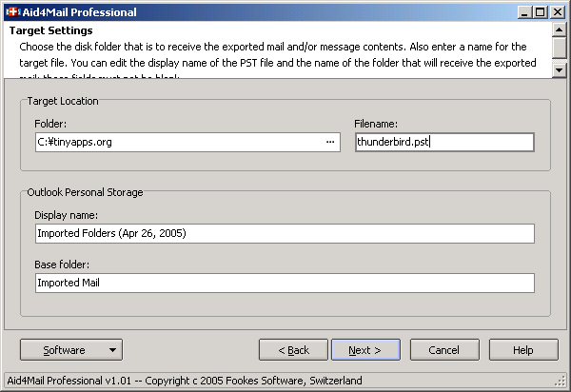
Task: Open the Help button
Action: point(522,350)
